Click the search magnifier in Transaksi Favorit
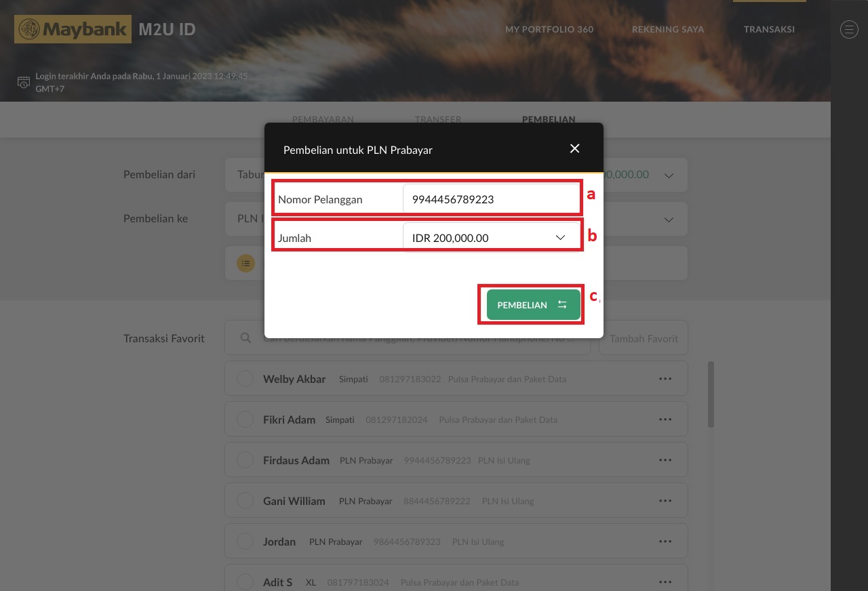Screen dimensions: 868x591 (245, 338)
